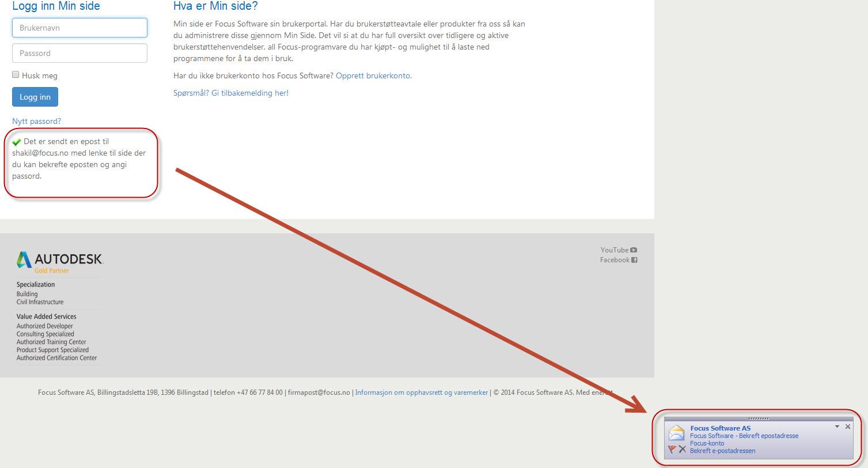Enable the Husk meg checkbox
The height and width of the screenshot is (468, 868).
point(16,75)
